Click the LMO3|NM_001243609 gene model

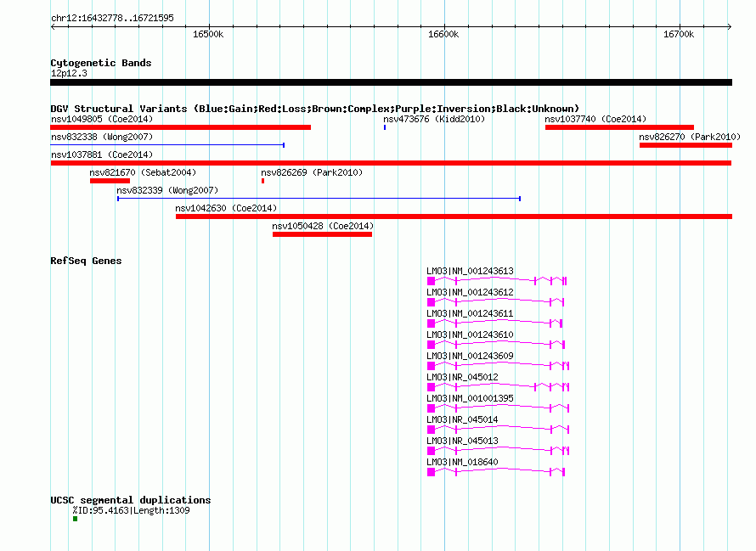pyautogui.click(x=498, y=365)
